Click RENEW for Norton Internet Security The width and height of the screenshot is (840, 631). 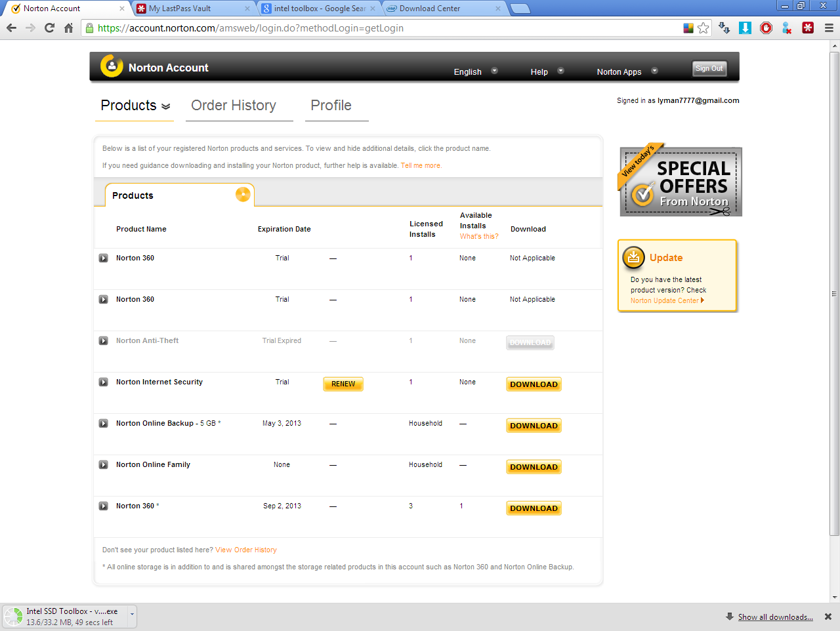tap(343, 384)
